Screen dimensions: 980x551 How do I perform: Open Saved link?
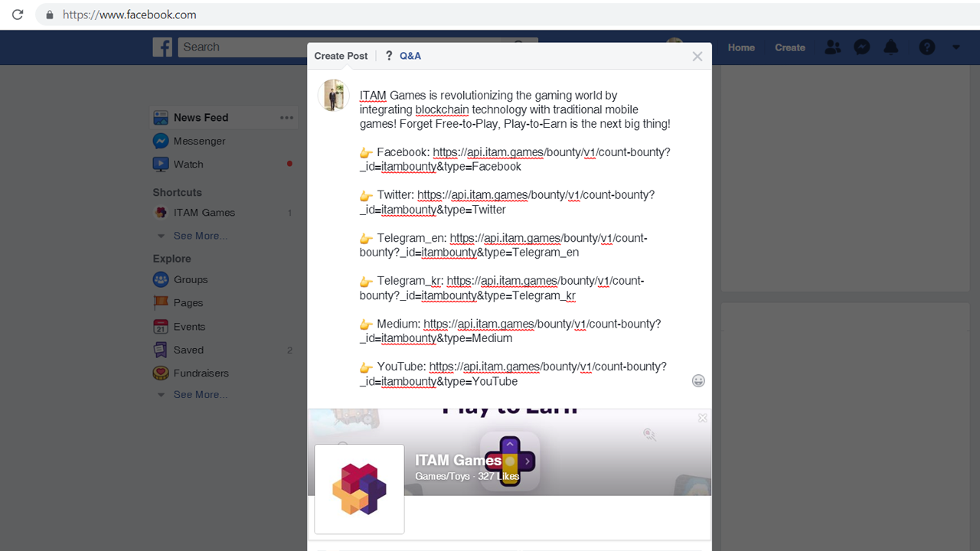(188, 350)
